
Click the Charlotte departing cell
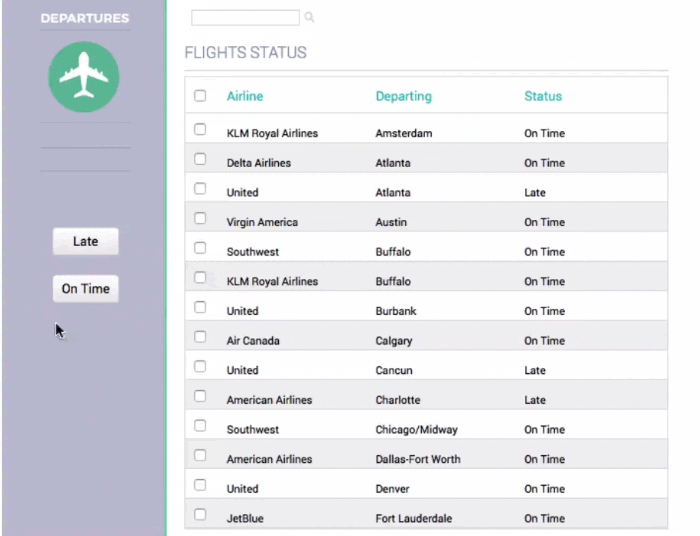point(398,400)
